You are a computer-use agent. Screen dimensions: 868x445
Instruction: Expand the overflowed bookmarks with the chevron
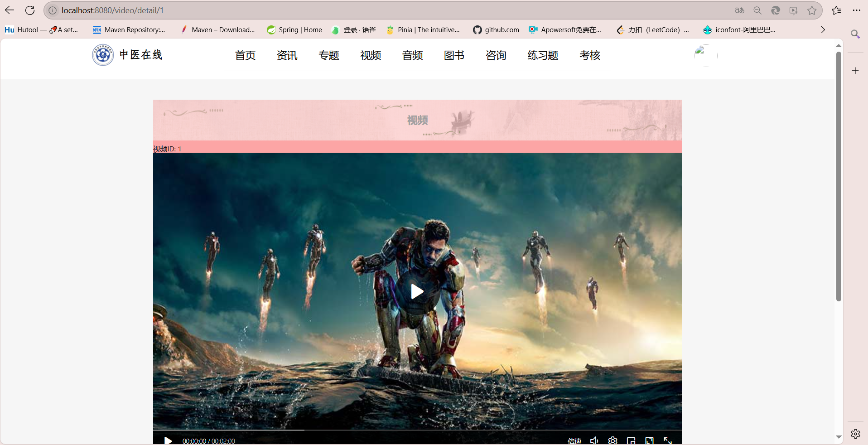click(x=822, y=29)
